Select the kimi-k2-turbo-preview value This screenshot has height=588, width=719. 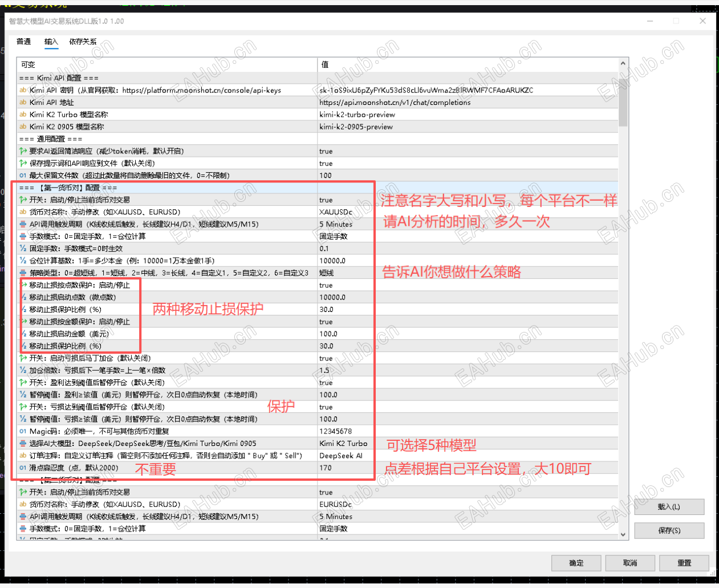tap(358, 115)
